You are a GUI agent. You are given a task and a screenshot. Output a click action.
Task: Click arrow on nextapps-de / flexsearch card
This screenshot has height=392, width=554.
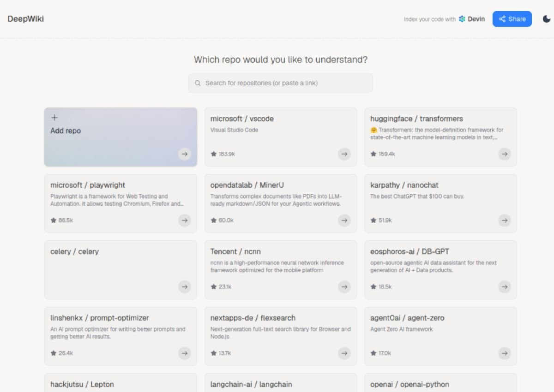(344, 353)
